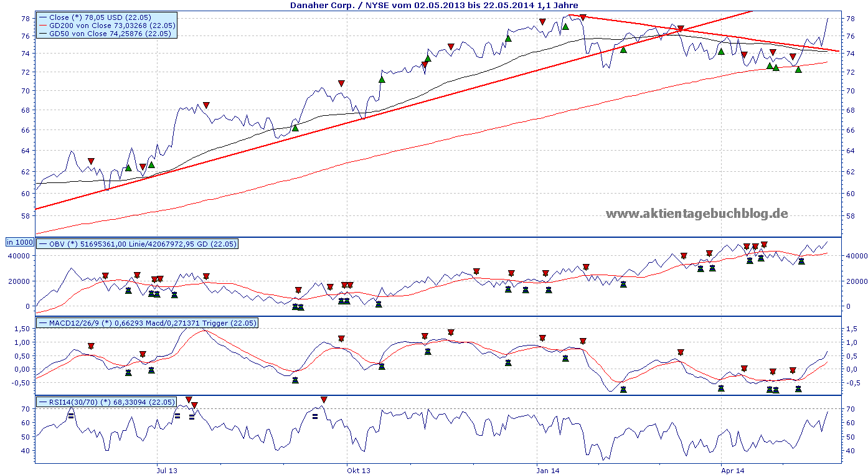Select the last green buy triangle on price chart
The height and width of the screenshot is (475, 868).
798,70
